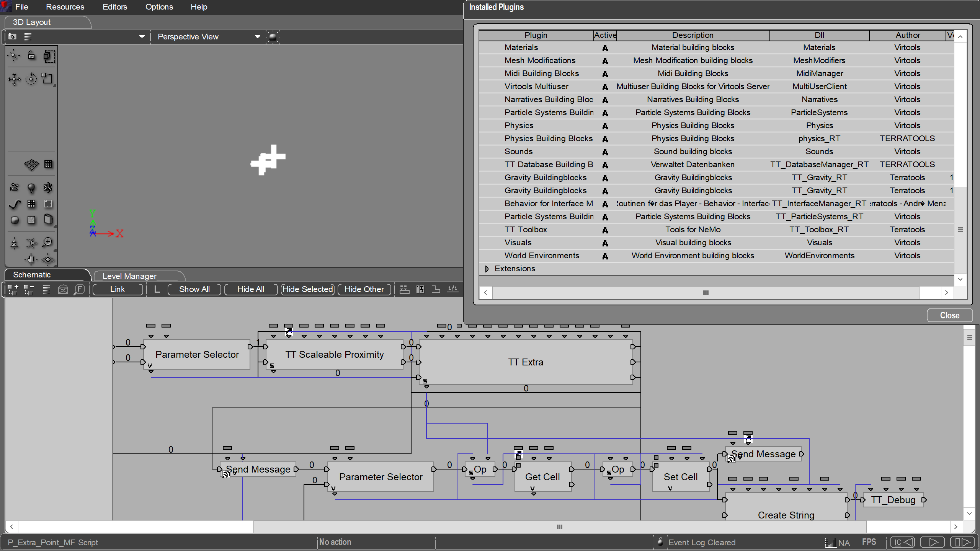Click the create curve icon
The image size is (980, 551).
point(14,204)
